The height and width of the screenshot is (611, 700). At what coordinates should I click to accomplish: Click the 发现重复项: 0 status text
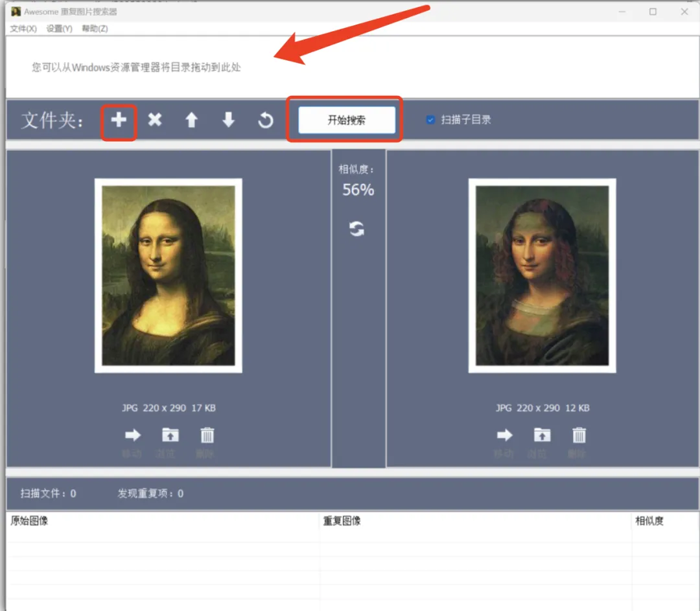(150, 493)
